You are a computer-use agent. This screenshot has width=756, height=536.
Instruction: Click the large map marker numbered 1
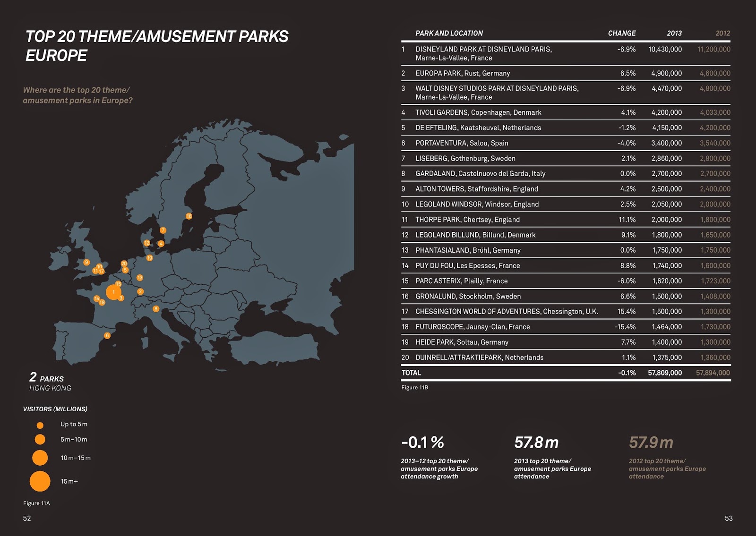point(113,292)
